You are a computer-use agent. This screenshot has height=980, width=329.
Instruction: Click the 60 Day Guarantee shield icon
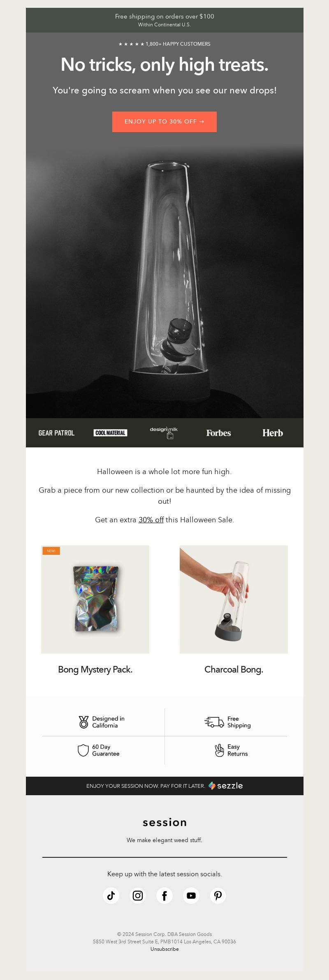(83, 750)
